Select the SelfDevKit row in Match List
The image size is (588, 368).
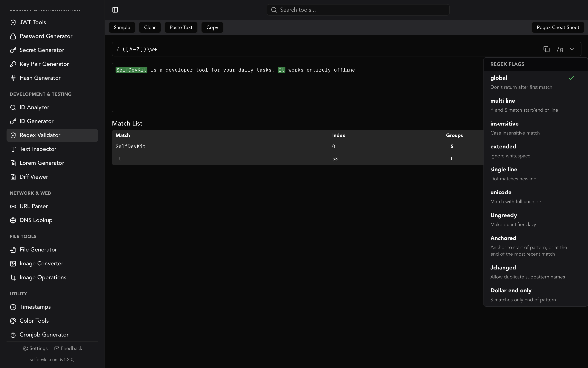(298, 147)
